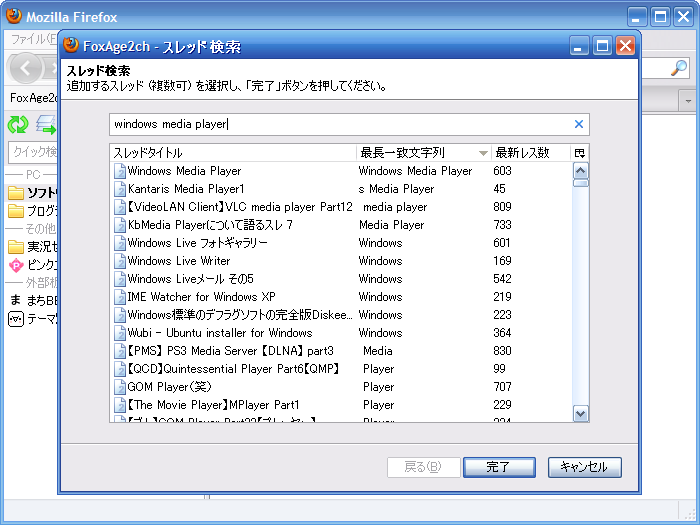
Task: Click the まちBBS icon in the sidebar
Action: tap(16, 300)
